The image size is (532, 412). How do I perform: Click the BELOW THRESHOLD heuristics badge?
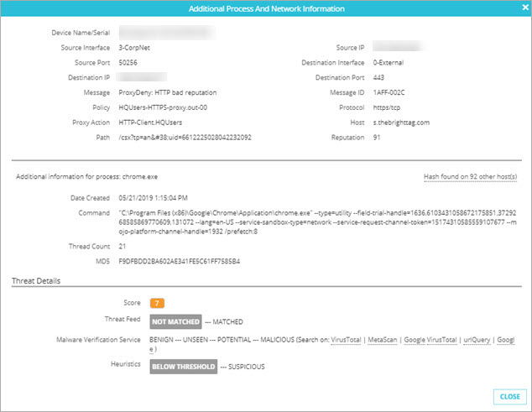pyautogui.click(x=184, y=367)
